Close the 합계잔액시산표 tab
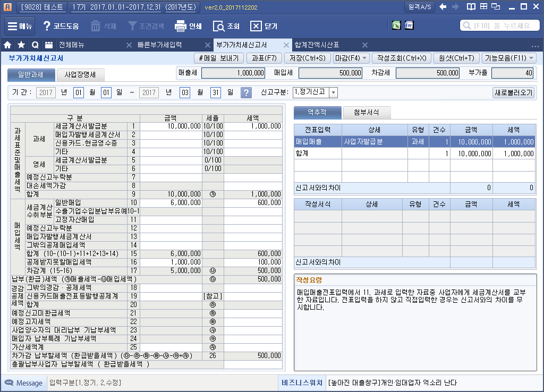 click(365, 45)
